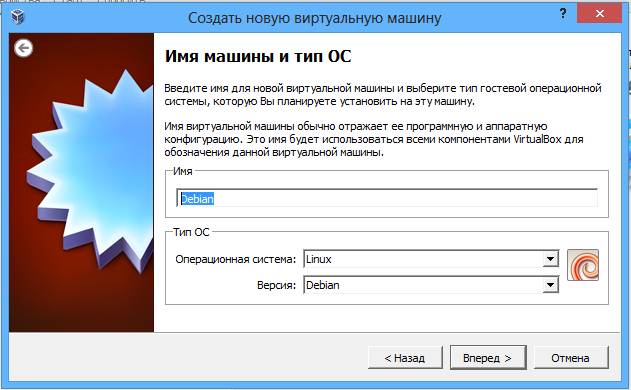
Task: Click the Версия: label
Action: point(276,285)
